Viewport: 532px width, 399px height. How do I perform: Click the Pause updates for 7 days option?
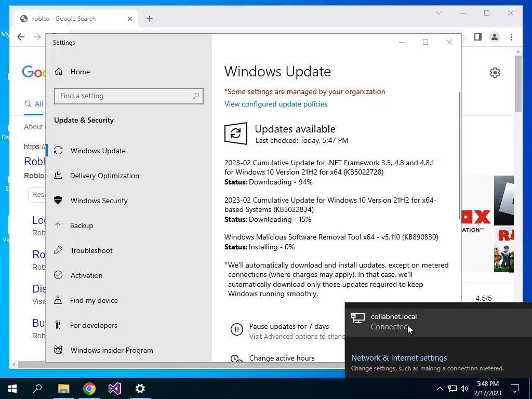pyautogui.click(x=289, y=326)
